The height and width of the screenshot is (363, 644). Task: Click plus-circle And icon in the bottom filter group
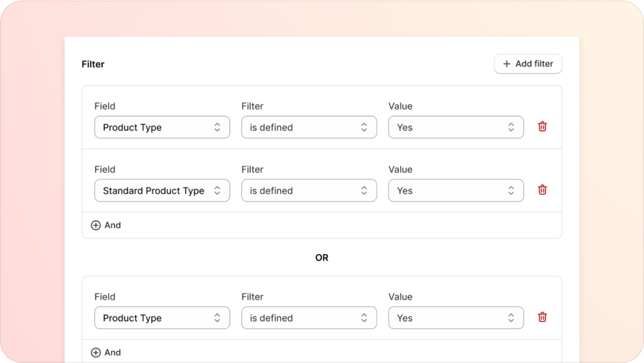96,353
